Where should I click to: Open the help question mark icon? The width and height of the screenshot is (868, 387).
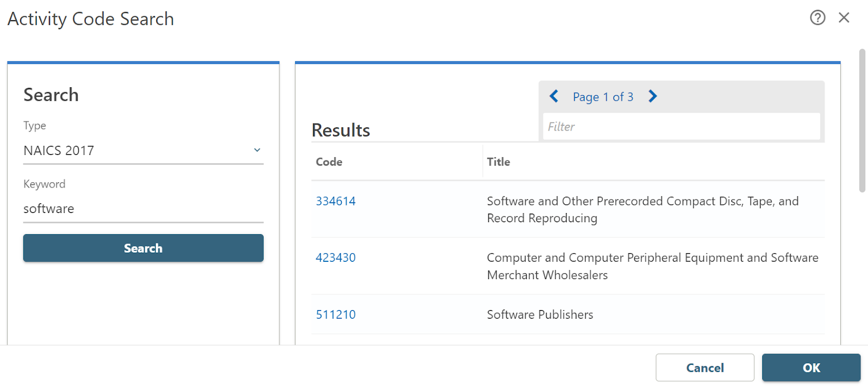pyautogui.click(x=818, y=18)
